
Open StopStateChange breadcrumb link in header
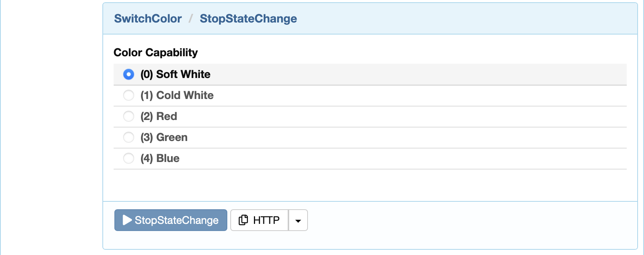248,18
